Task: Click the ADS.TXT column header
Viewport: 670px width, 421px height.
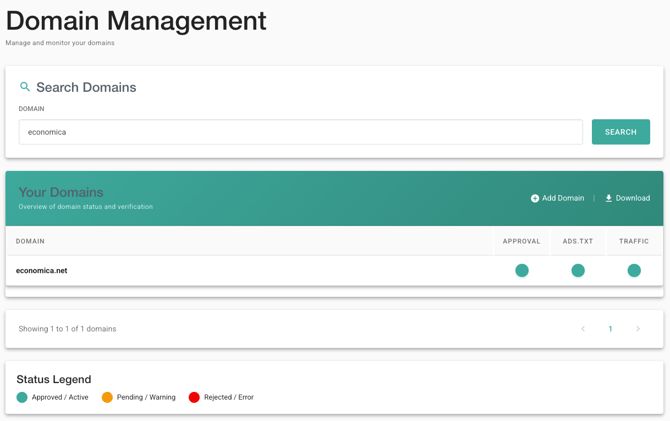Action: [578, 241]
